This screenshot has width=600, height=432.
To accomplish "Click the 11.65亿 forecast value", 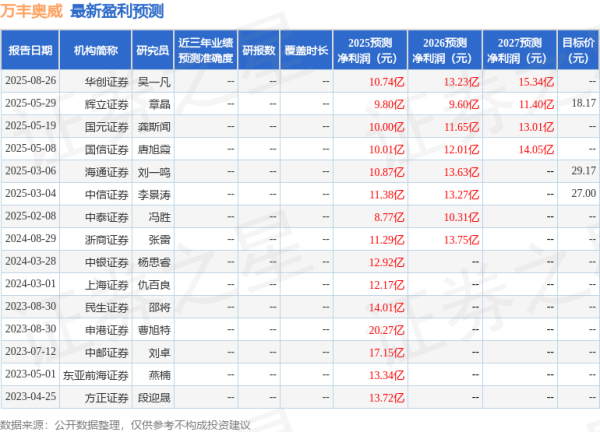I will (x=461, y=127).
